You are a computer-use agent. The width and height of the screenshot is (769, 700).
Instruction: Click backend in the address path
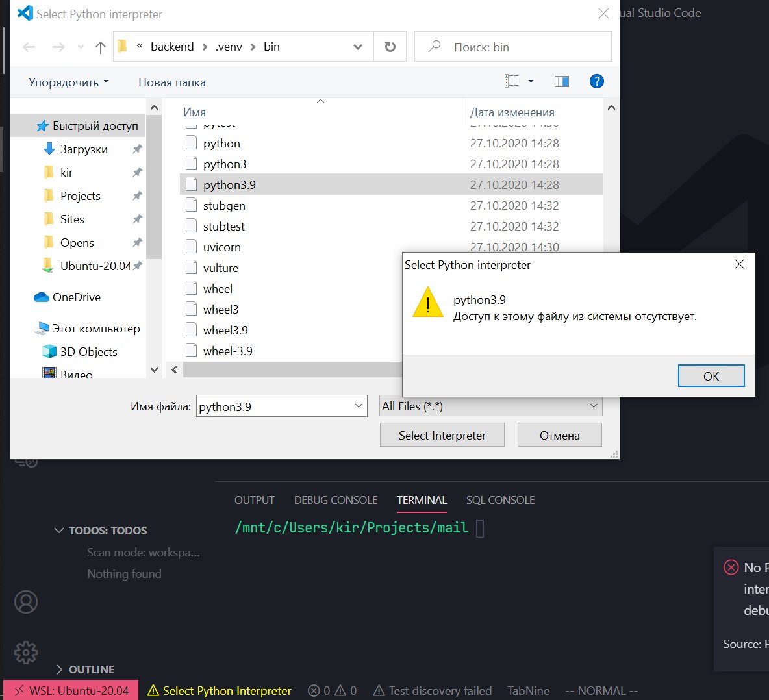pos(172,47)
